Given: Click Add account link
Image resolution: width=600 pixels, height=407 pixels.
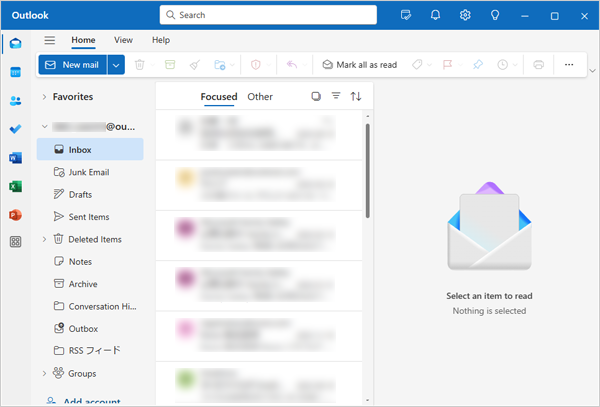Looking at the screenshot, I should pyautogui.click(x=84, y=401).
